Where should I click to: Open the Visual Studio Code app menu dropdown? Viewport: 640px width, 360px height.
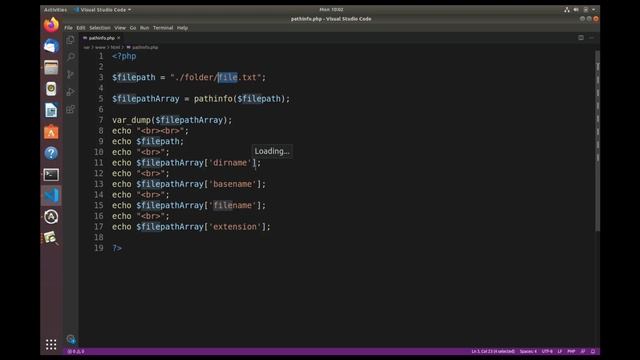tap(102, 9)
